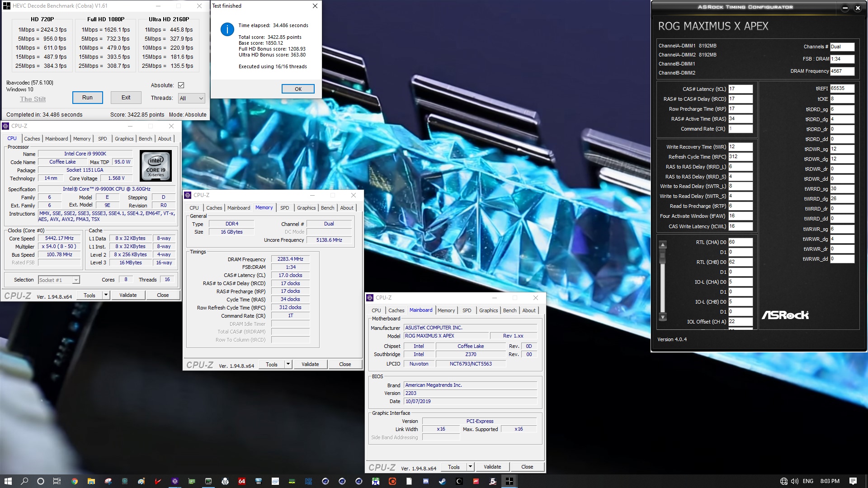
Task: Open Task View on the taskbar
Action: (x=57, y=481)
